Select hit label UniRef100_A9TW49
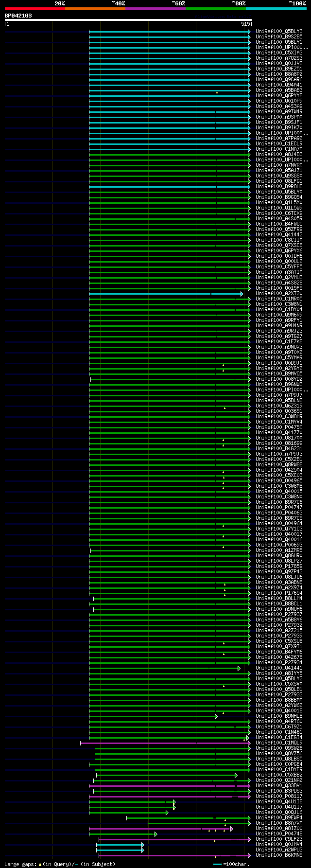 coord(279,112)
